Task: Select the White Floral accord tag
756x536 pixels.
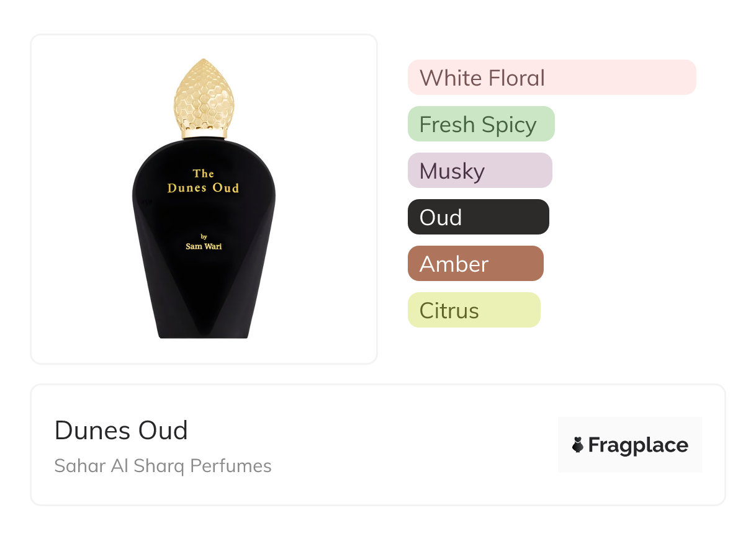Action: (551, 78)
